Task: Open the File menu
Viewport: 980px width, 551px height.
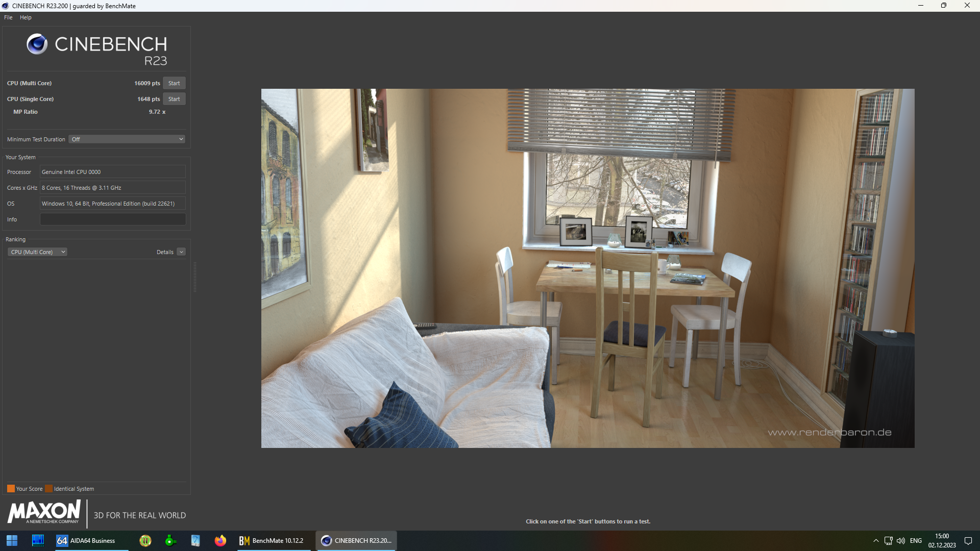Action: coord(8,17)
